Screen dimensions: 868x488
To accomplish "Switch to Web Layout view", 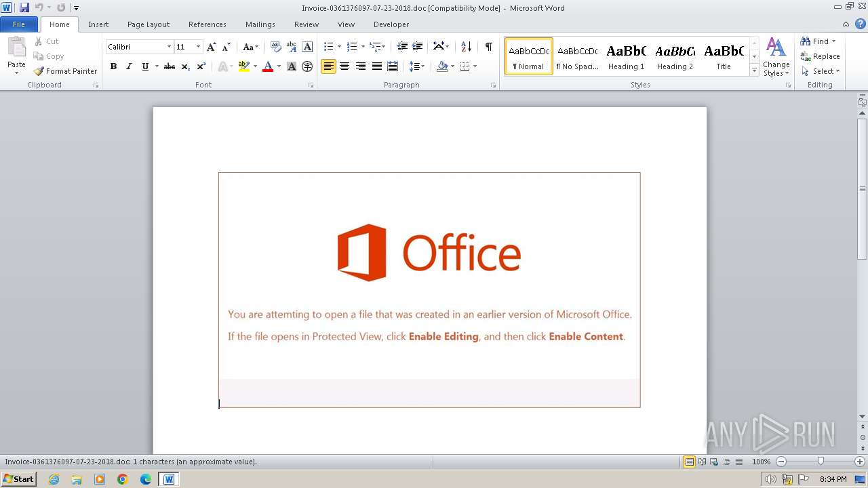I will click(x=713, y=462).
